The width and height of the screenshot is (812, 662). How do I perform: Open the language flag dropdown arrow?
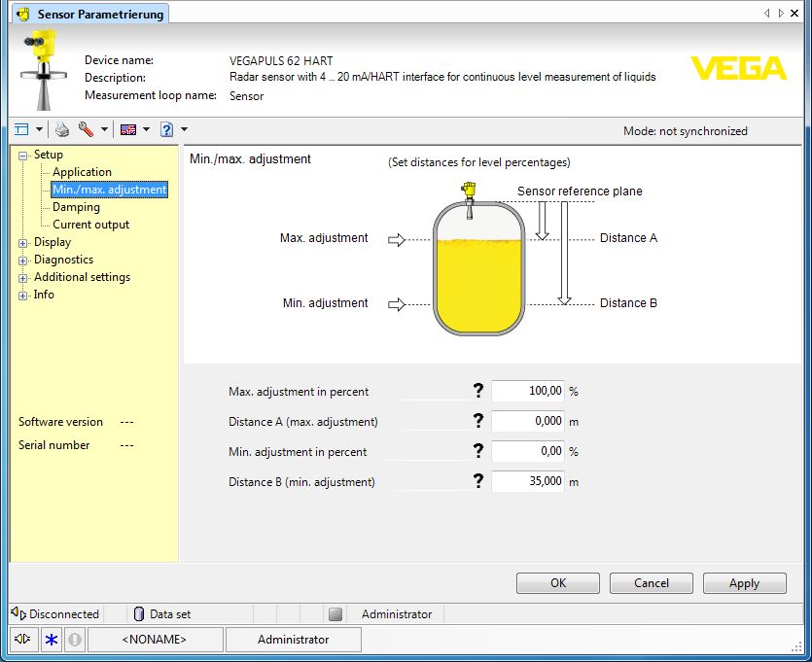point(147,129)
